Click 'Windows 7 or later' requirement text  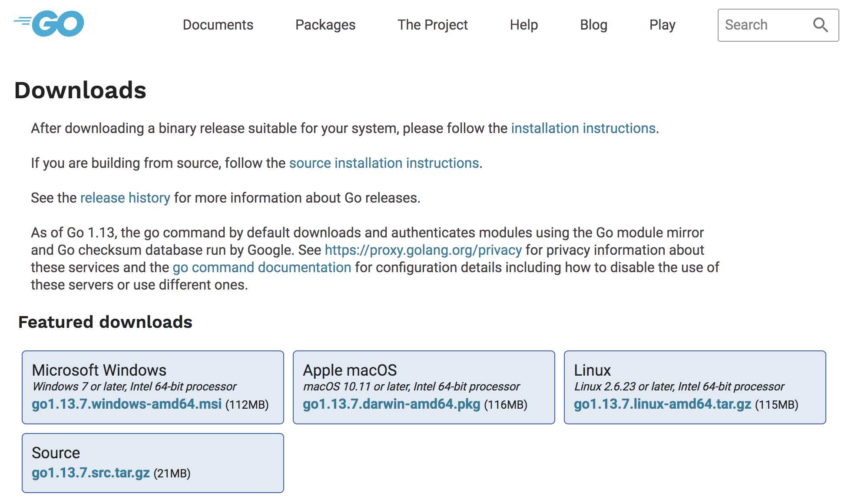(134, 387)
